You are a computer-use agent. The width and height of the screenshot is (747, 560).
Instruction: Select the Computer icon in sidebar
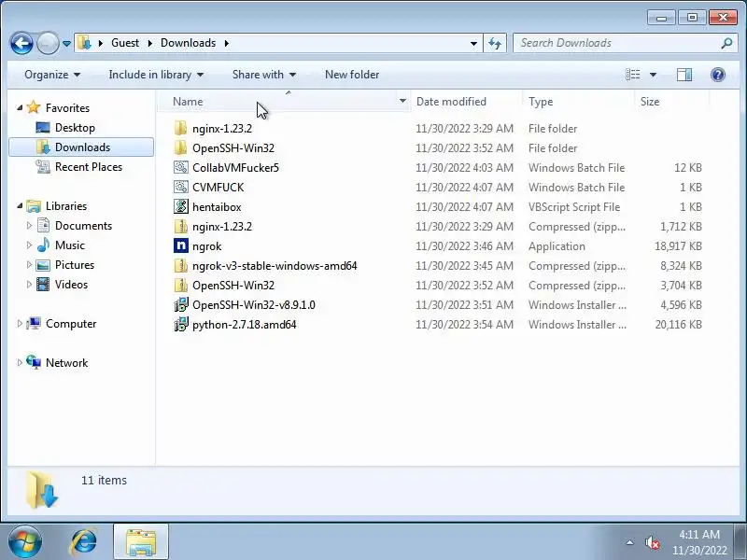point(34,323)
